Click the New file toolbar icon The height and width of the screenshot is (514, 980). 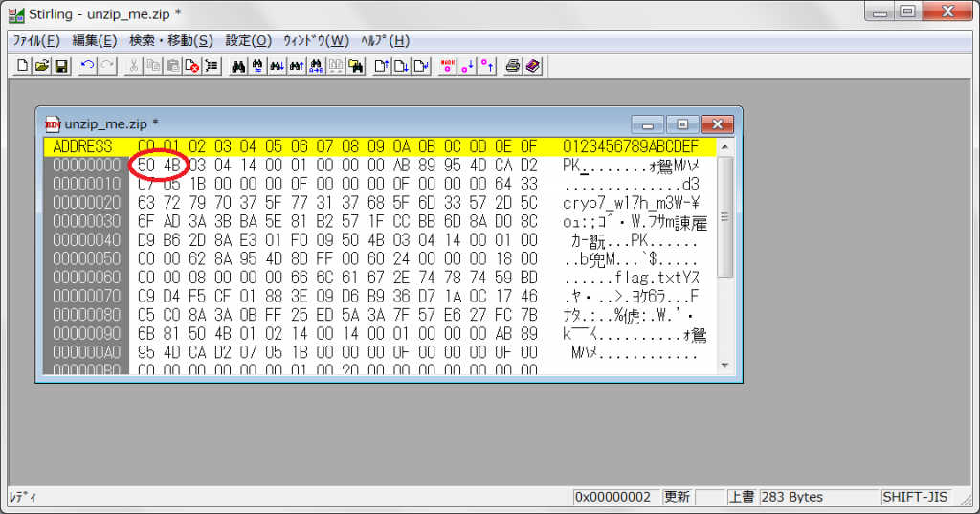click(x=23, y=66)
